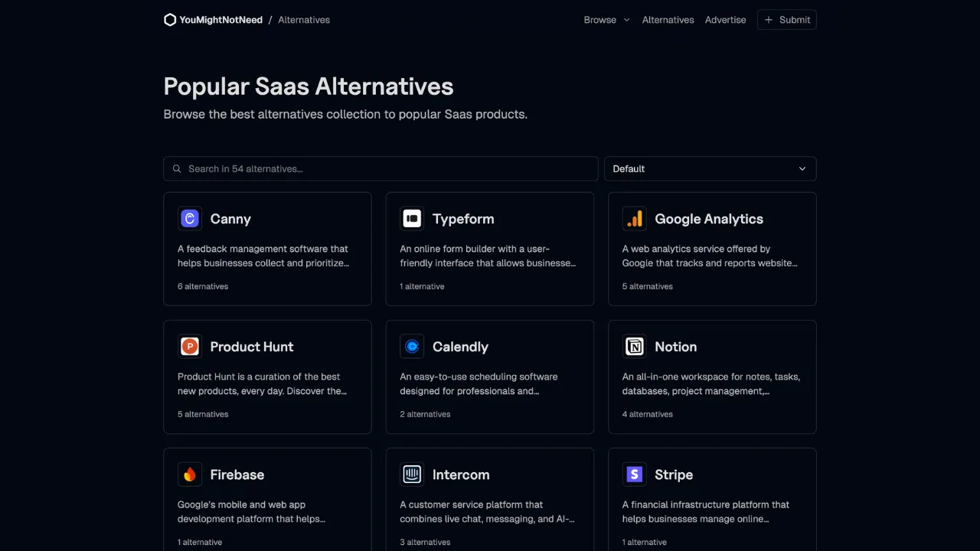Click '3 alternatives' under Intercom

[x=425, y=542]
